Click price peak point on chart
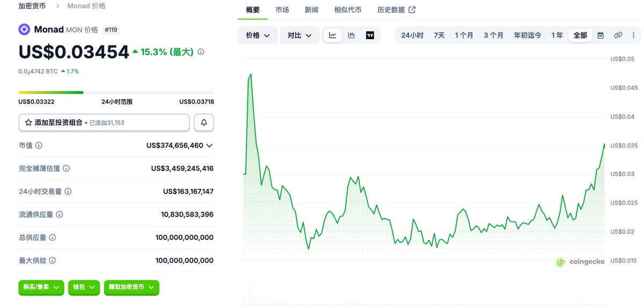The width and height of the screenshot is (644, 306). tap(251, 74)
